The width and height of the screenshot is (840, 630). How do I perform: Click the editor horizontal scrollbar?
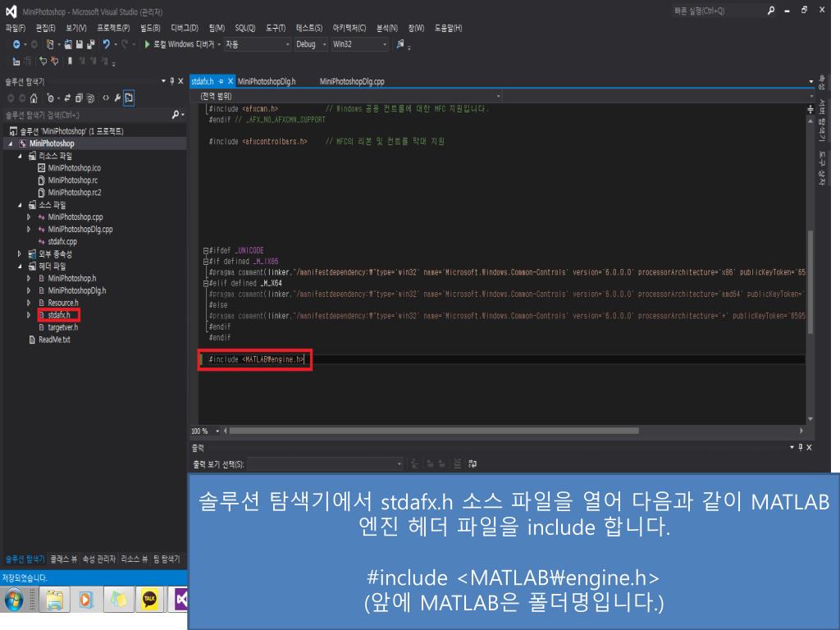click(x=433, y=431)
